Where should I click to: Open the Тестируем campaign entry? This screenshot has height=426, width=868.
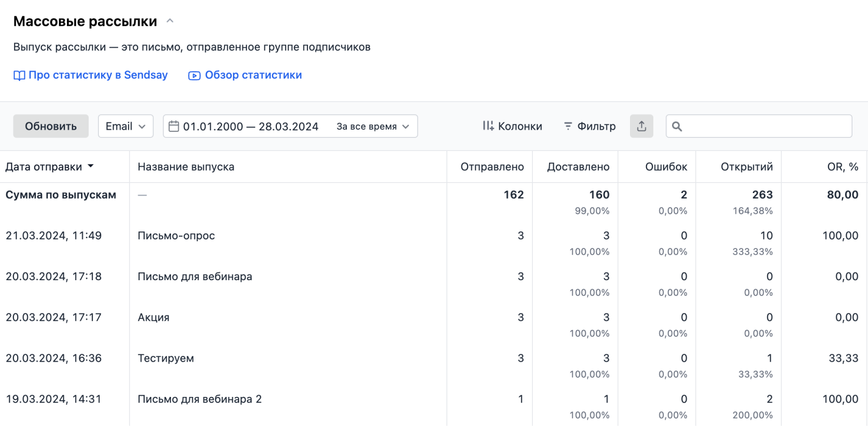pyautogui.click(x=165, y=358)
